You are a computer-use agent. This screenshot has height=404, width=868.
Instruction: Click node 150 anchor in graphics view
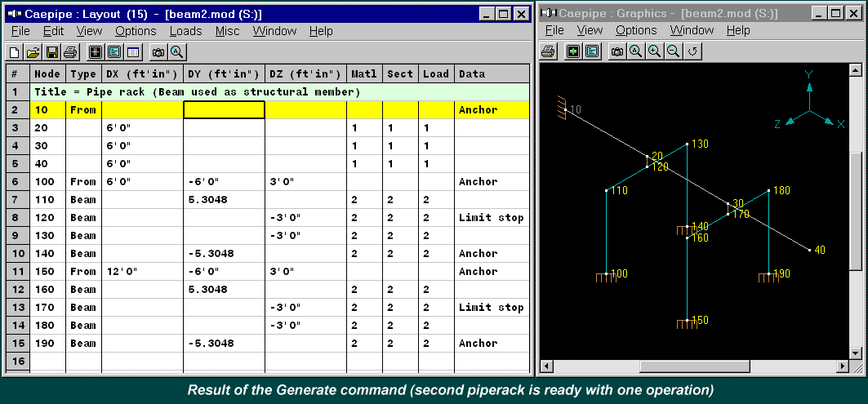pyautogui.click(x=687, y=324)
